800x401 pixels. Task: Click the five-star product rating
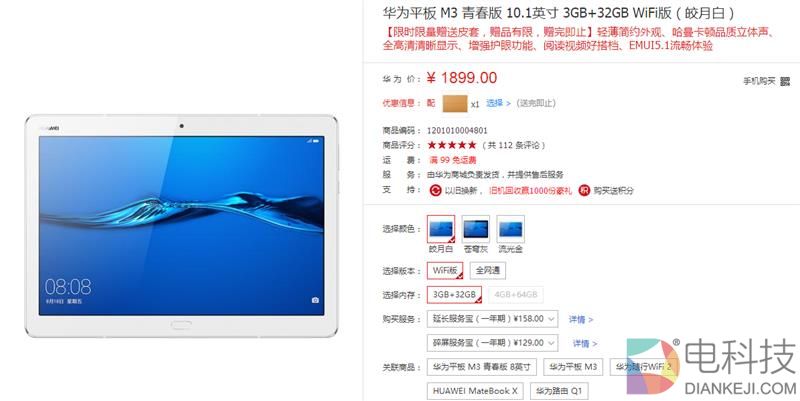pos(452,145)
